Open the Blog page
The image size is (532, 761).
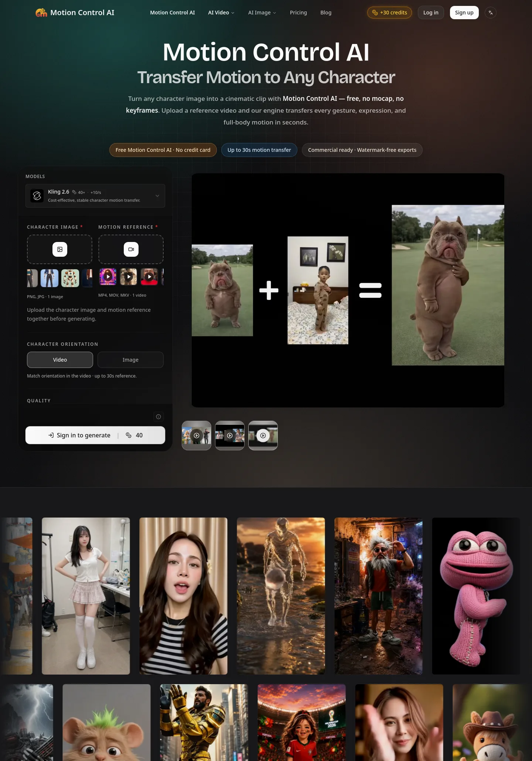point(326,13)
